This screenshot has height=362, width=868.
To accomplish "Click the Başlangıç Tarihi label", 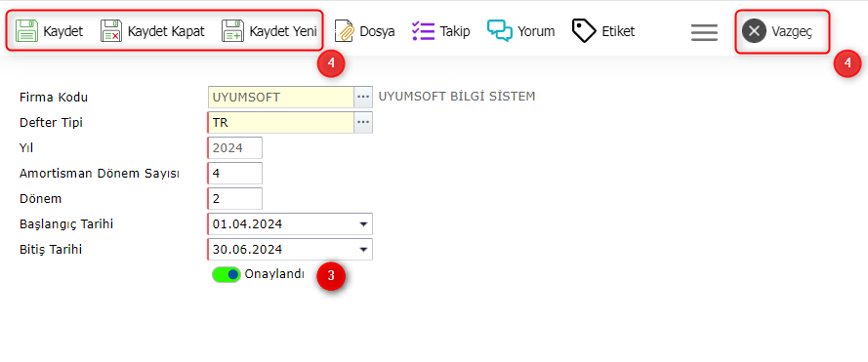I will coord(66,224).
